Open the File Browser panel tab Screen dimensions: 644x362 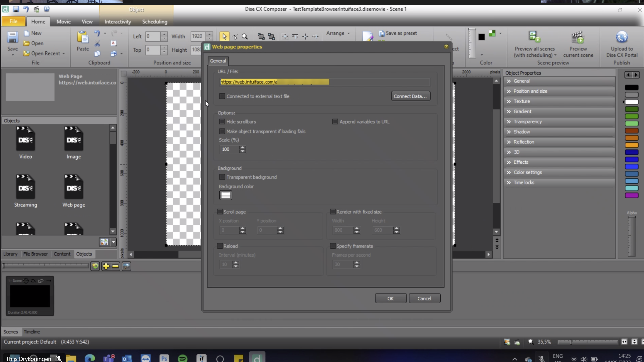tap(35, 254)
